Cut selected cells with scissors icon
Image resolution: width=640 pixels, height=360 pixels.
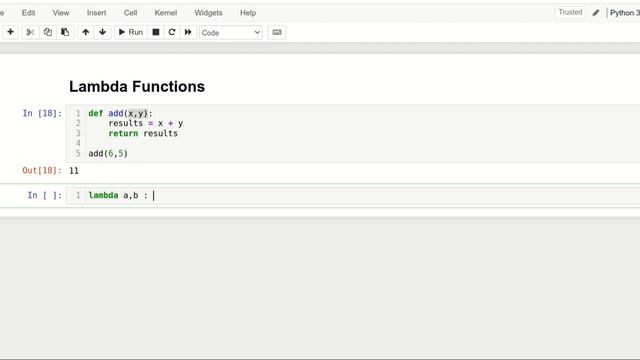pos(30,32)
